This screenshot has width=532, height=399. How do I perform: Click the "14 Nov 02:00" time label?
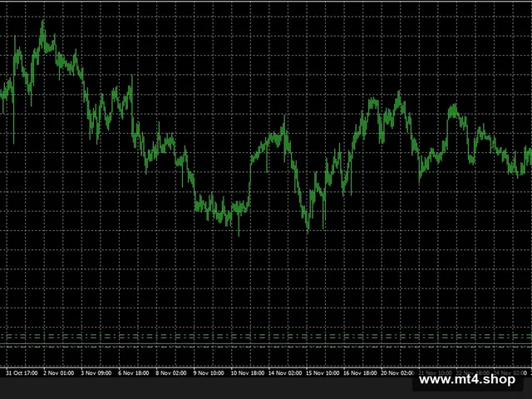285,373
